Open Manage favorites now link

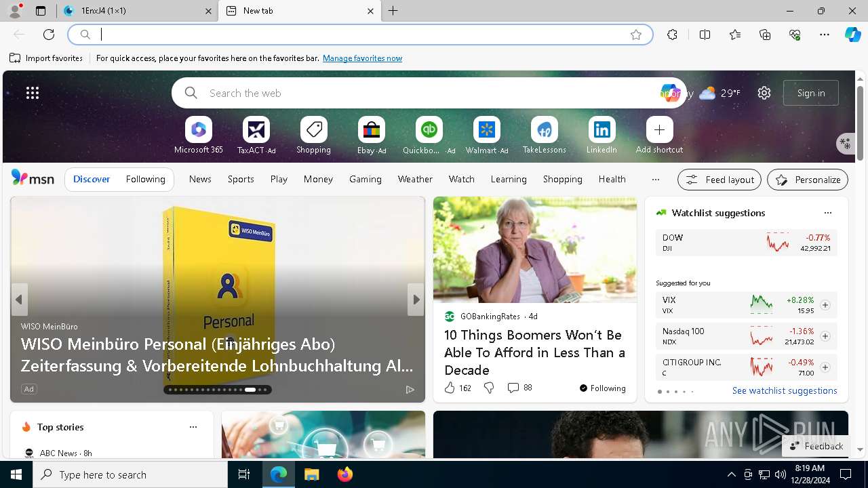362,58
